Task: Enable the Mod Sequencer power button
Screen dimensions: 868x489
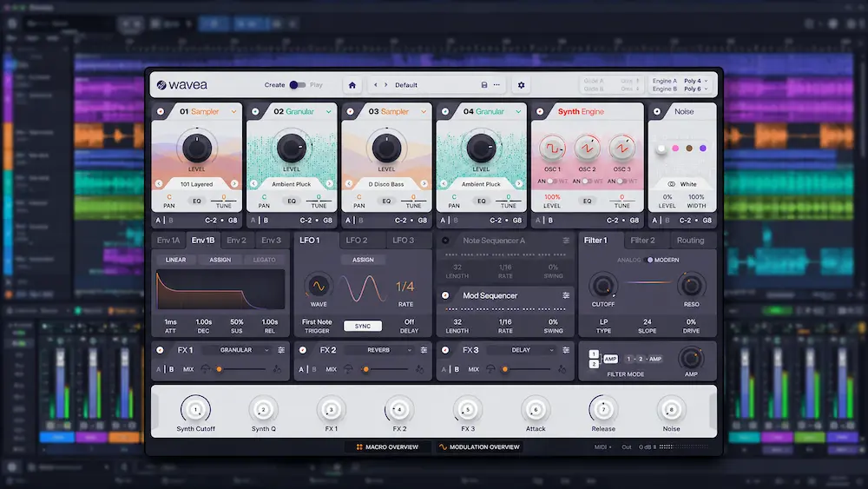Action: click(x=445, y=295)
